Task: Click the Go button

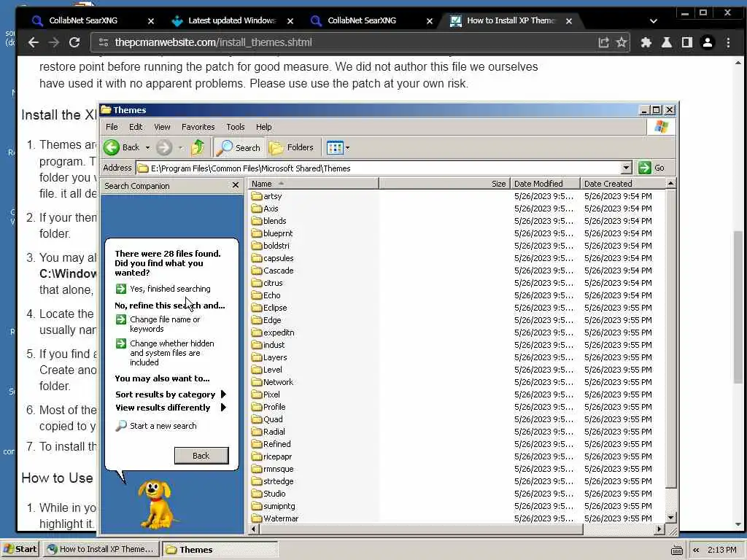Action: pos(651,168)
